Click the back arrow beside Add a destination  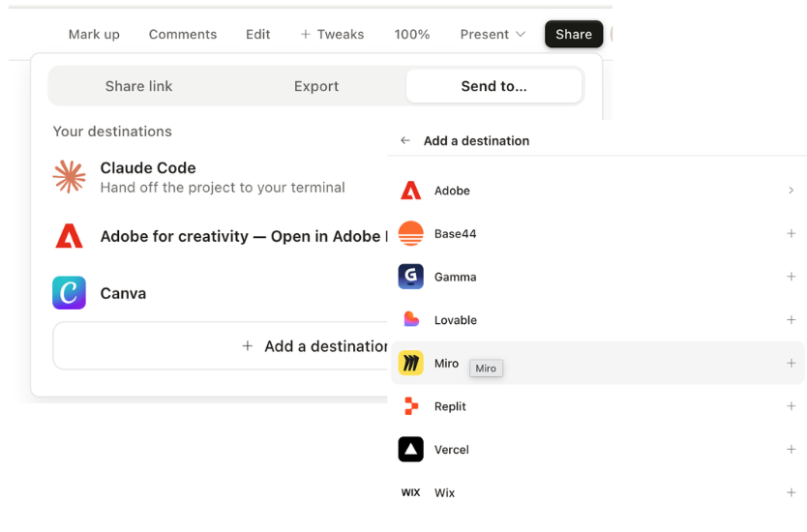405,140
